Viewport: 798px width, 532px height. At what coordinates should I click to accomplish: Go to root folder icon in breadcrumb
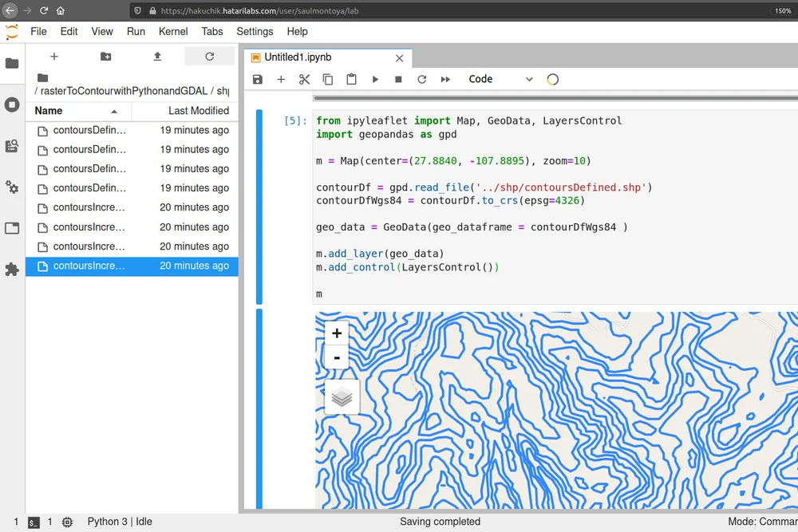point(43,78)
